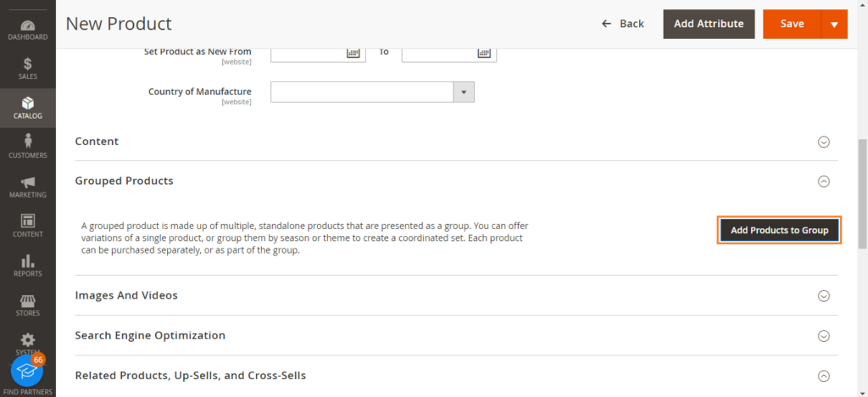Toggle Related Products, Up-Sells, and Cross-Sells chevron
The image size is (868, 397).
click(824, 376)
